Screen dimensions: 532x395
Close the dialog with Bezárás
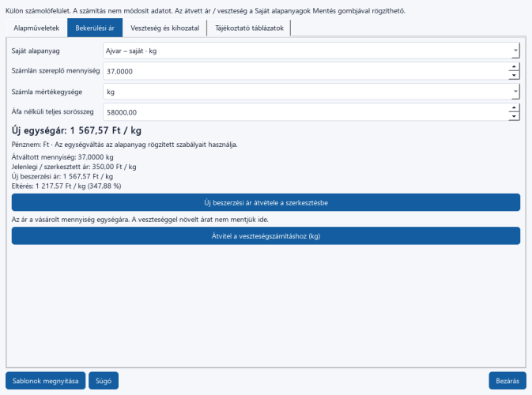507,381
